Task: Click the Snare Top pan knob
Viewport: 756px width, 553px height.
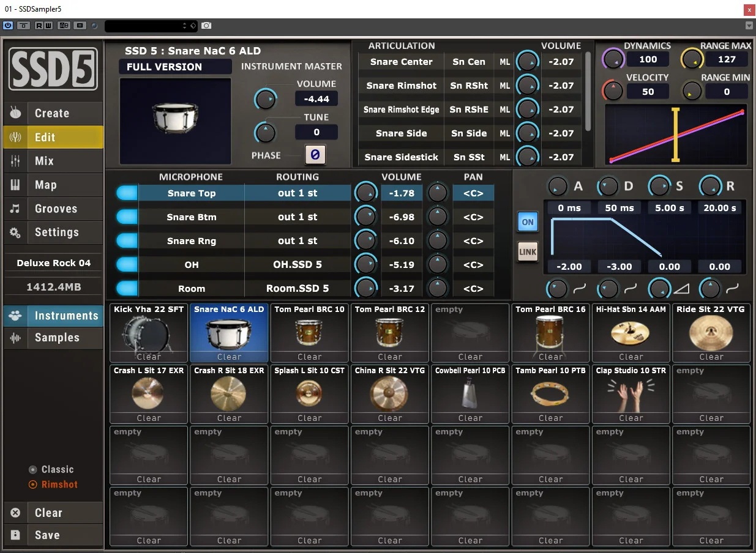Action: pos(437,193)
